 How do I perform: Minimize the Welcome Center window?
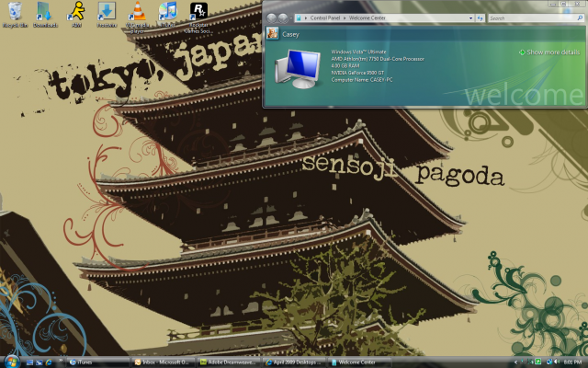point(553,4)
